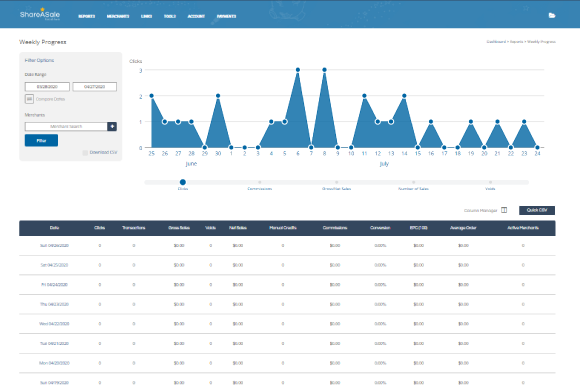The width and height of the screenshot is (580, 390).
Task: Sort by the Voids column header
Action: pyautogui.click(x=210, y=228)
